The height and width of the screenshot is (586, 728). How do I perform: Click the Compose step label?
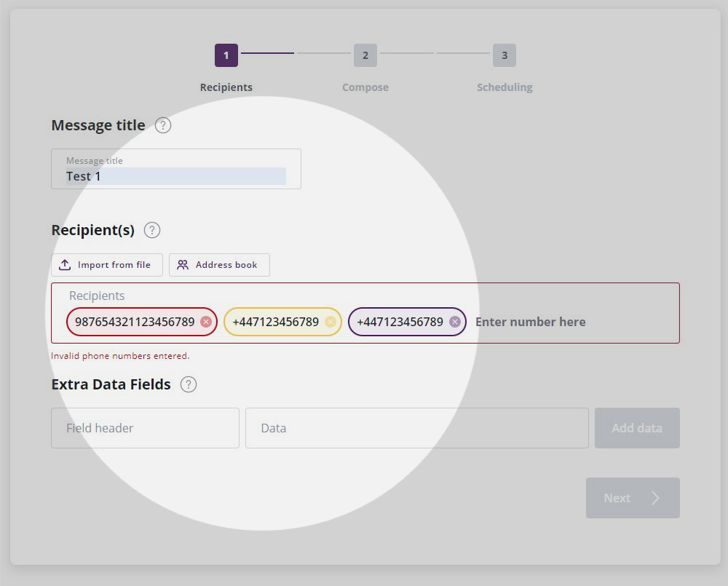[x=365, y=87]
